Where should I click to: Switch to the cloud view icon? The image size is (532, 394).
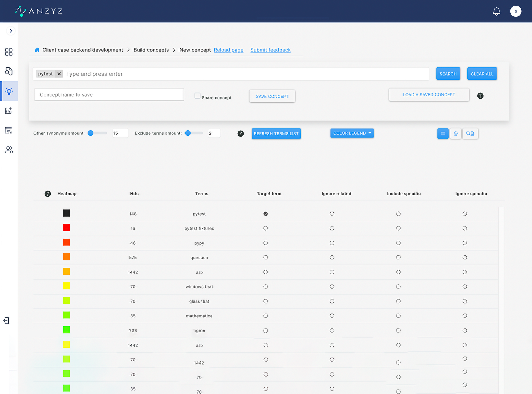coord(455,133)
